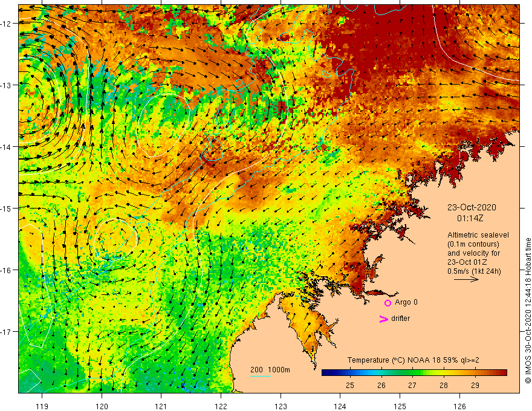Click the Temperature NOAA 18 caption
The width and height of the screenshot is (532, 411).
(414, 360)
